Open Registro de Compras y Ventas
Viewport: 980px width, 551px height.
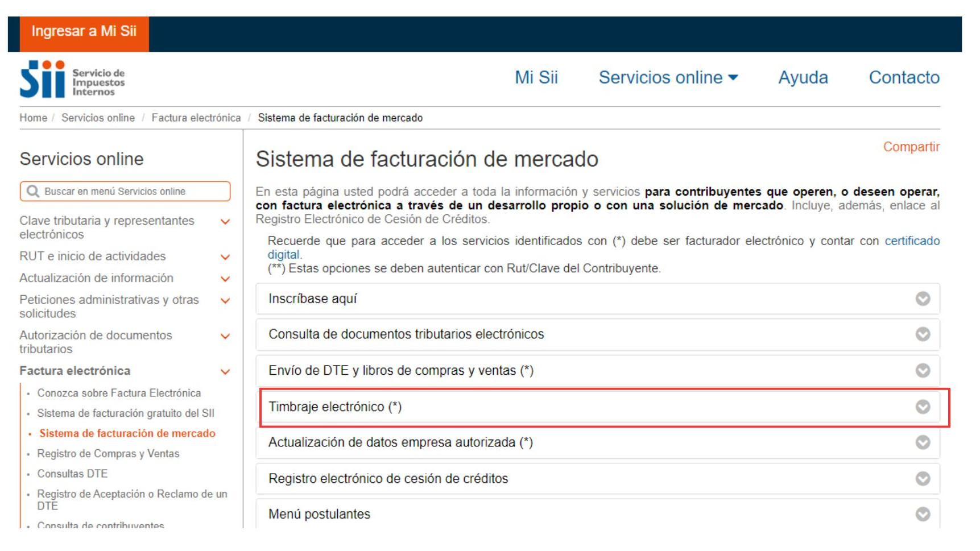coord(108,454)
